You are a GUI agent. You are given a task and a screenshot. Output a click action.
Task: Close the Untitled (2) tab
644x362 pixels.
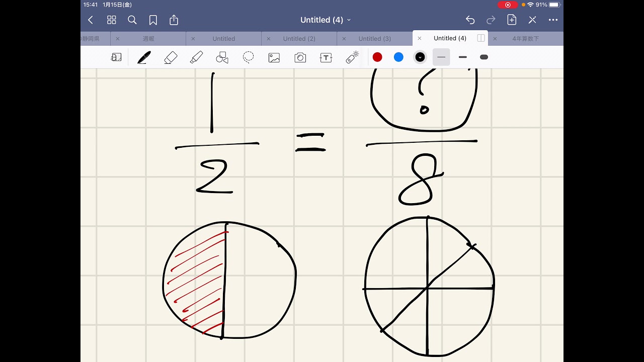(269, 39)
